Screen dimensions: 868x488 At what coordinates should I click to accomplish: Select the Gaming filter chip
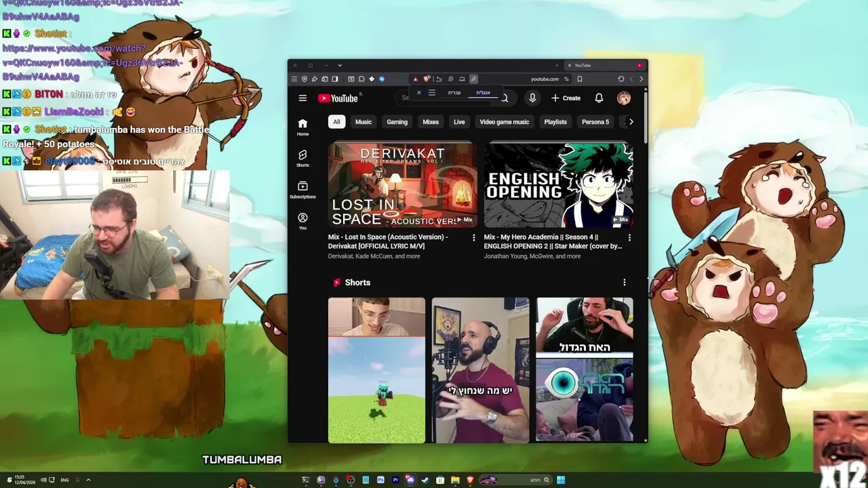click(397, 122)
